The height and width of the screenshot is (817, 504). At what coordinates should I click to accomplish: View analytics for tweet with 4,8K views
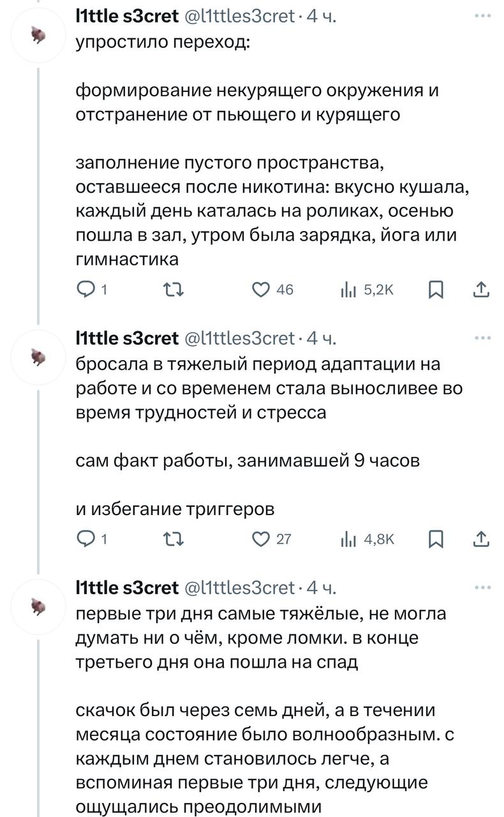tap(348, 539)
